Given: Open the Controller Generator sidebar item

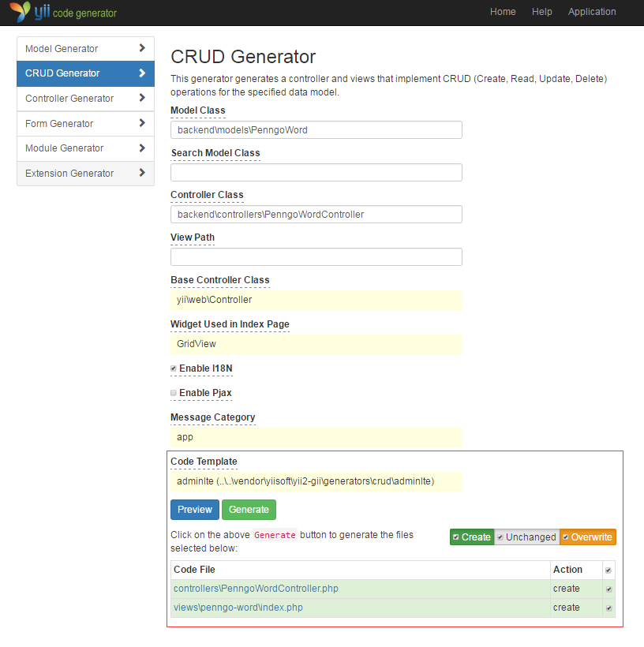Looking at the screenshot, I should pyautogui.click(x=85, y=99).
